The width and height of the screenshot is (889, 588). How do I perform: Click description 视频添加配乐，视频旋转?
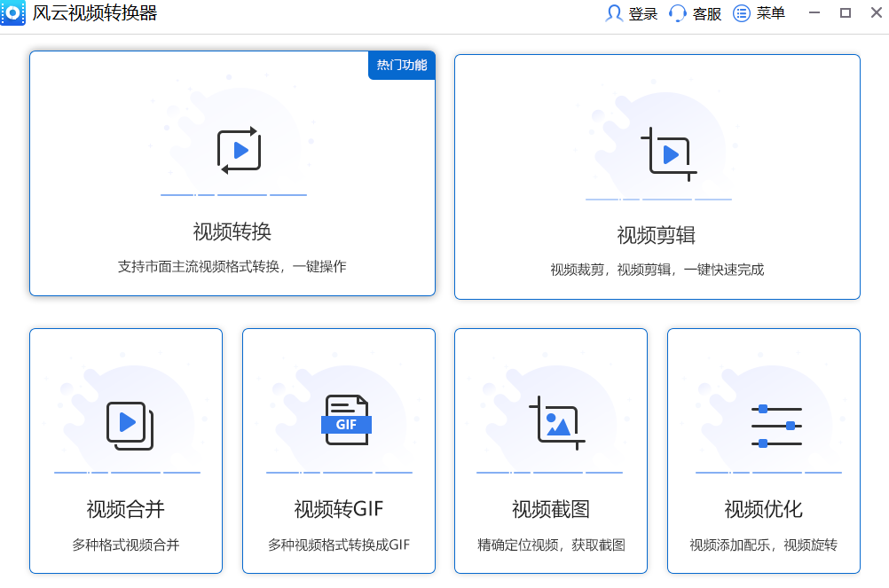[763, 545]
